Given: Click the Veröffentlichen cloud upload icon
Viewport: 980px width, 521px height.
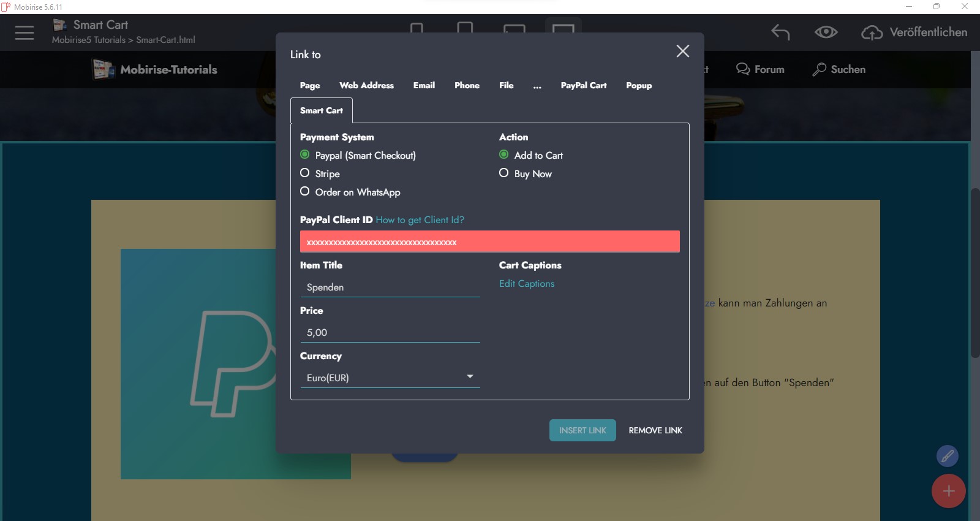Looking at the screenshot, I should point(872,32).
